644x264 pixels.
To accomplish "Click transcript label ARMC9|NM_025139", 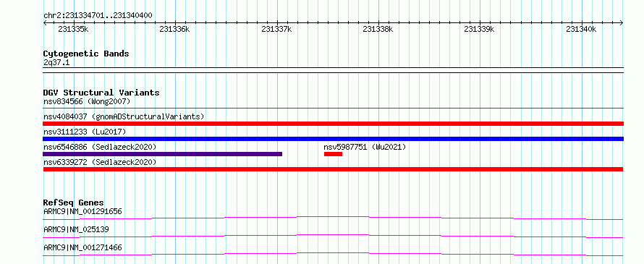I will coord(76,229).
